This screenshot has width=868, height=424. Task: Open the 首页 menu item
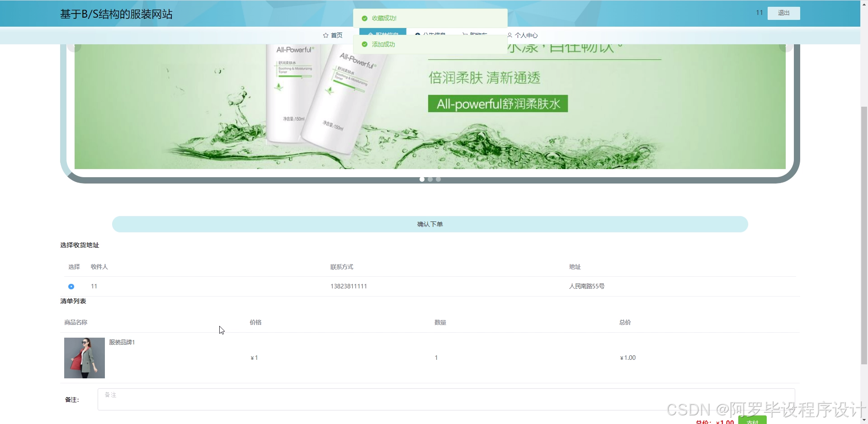click(x=333, y=35)
